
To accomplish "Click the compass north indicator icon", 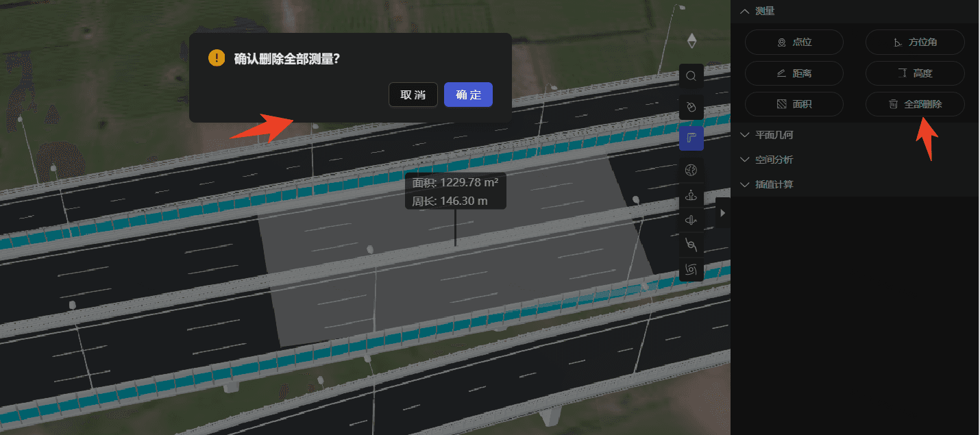I will coord(691,41).
